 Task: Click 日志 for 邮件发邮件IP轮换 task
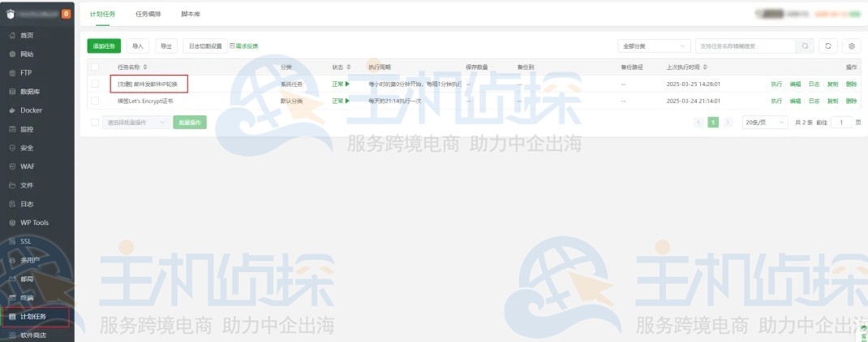pos(814,84)
